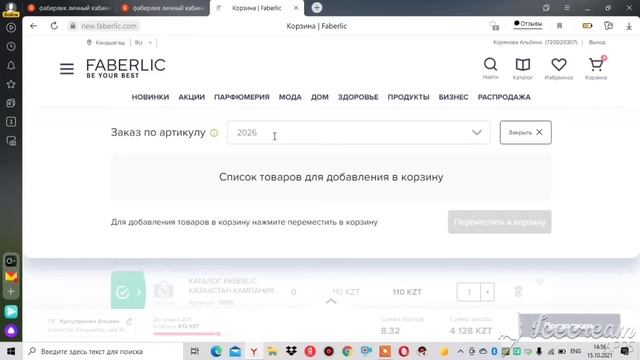
Task: Open the Корзина cart icon
Action: (596, 68)
